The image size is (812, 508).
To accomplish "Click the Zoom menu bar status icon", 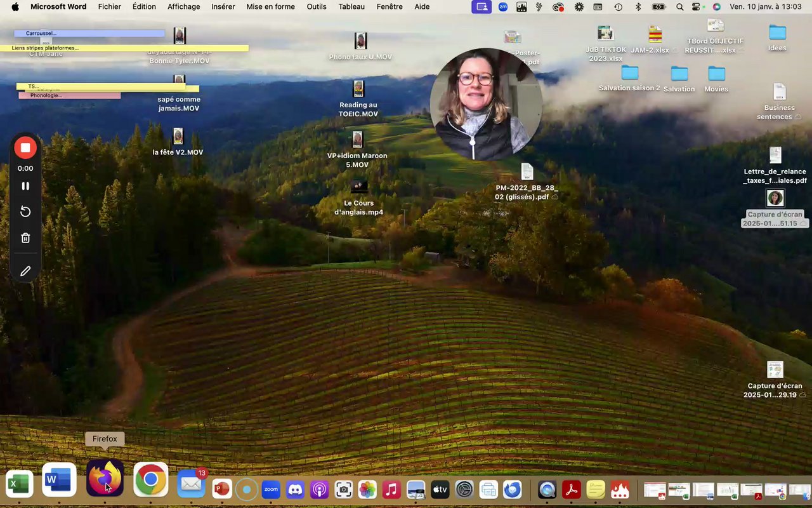I will pyautogui.click(x=503, y=7).
